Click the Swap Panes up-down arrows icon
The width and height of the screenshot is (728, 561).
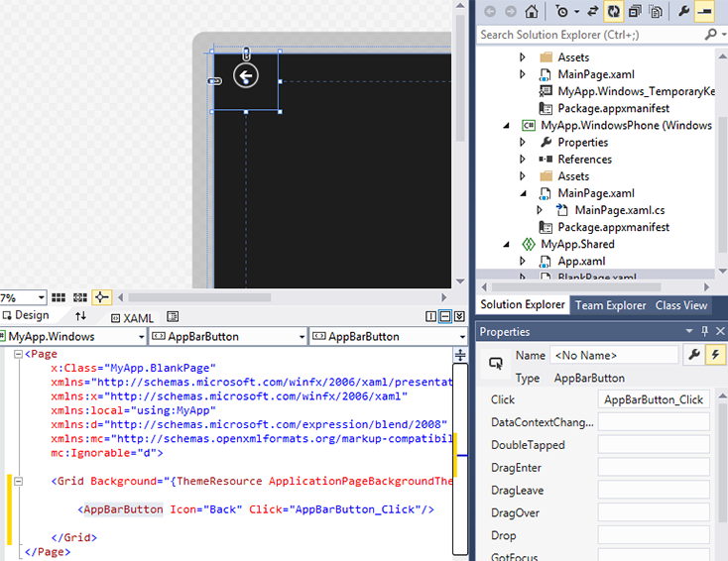click(80, 316)
